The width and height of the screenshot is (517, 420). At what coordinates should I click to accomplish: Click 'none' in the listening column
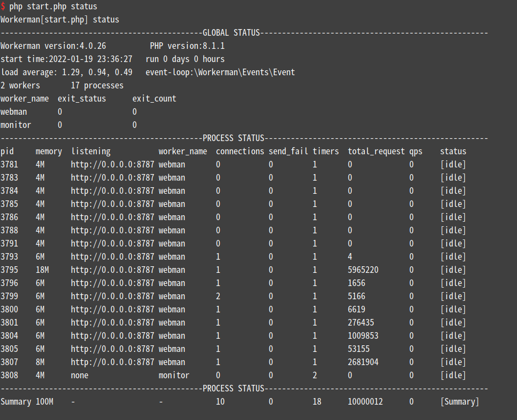pos(80,376)
